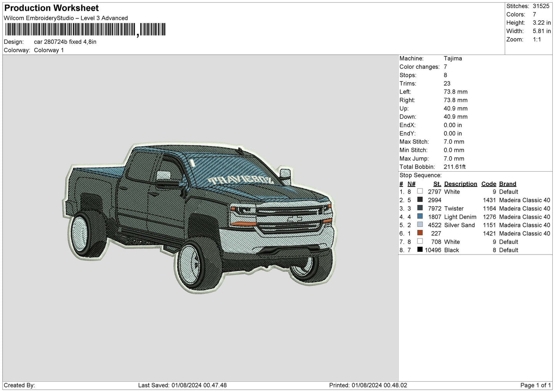Click the 'Twister' description text

point(454,208)
